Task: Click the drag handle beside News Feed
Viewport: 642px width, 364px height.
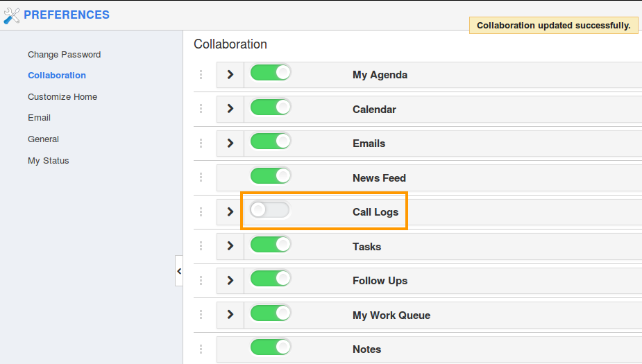Action: pyautogui.click(x=201, y=177)
